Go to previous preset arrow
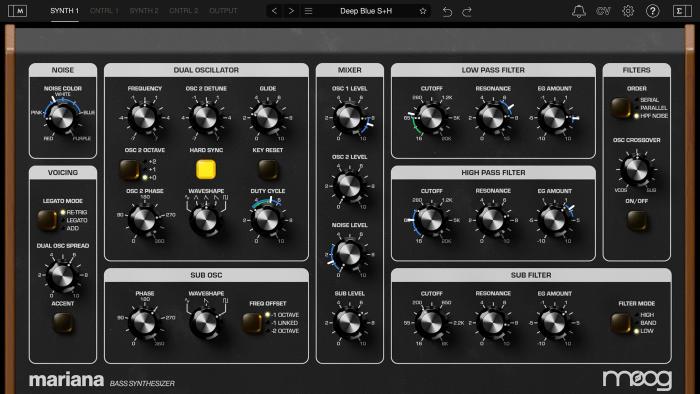The height and width of the screenshot is (394, 700). click(x=274, y=11)
